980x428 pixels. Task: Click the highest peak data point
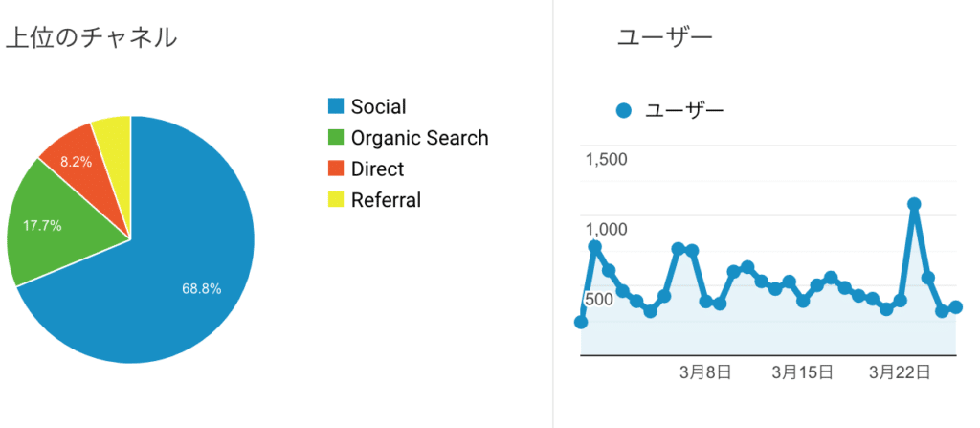click(914, 204)
